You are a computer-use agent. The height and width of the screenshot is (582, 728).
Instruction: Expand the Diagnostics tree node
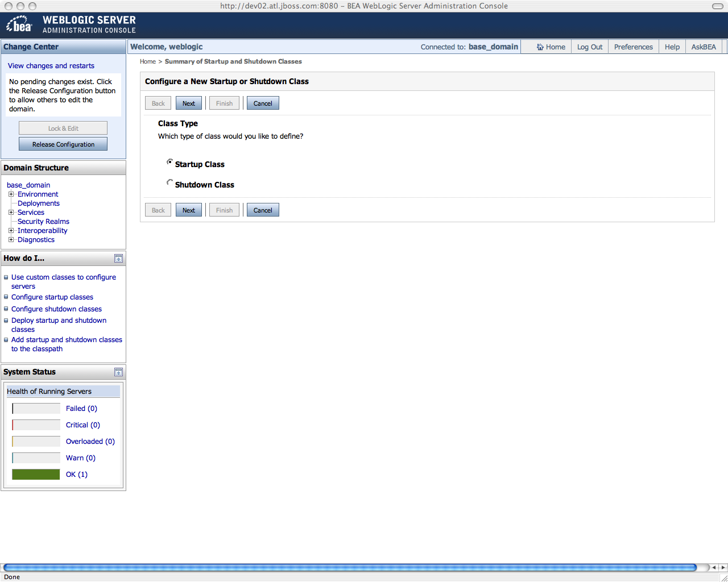click(11, 240)
